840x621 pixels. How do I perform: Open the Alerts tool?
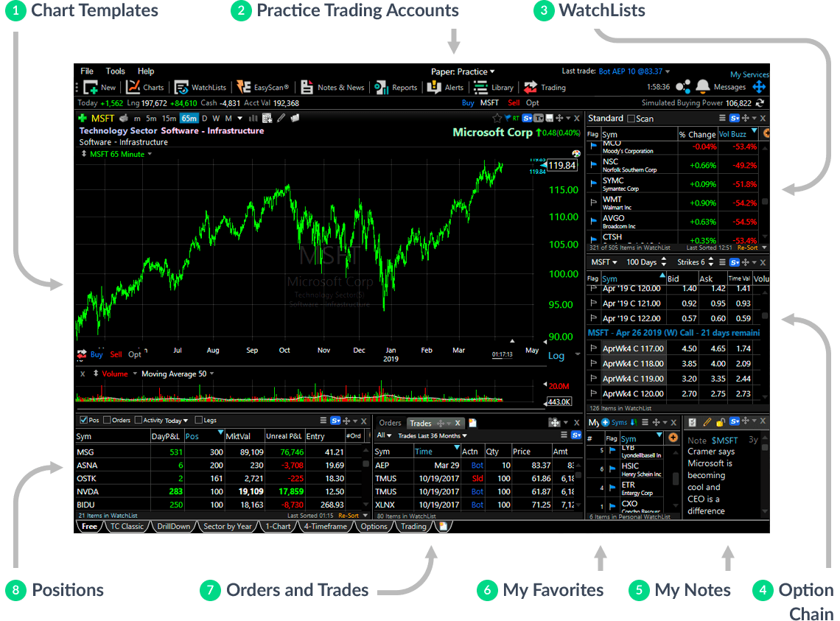tap(455, 87)
